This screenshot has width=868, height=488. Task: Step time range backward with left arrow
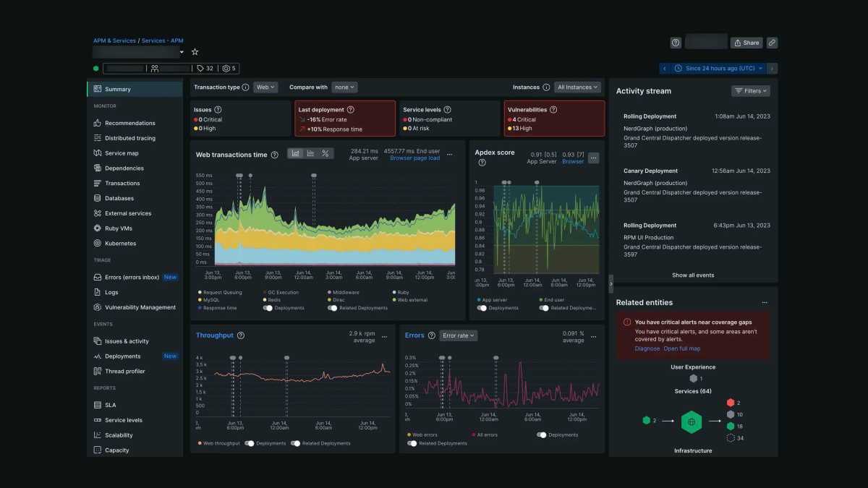[664, 69]
